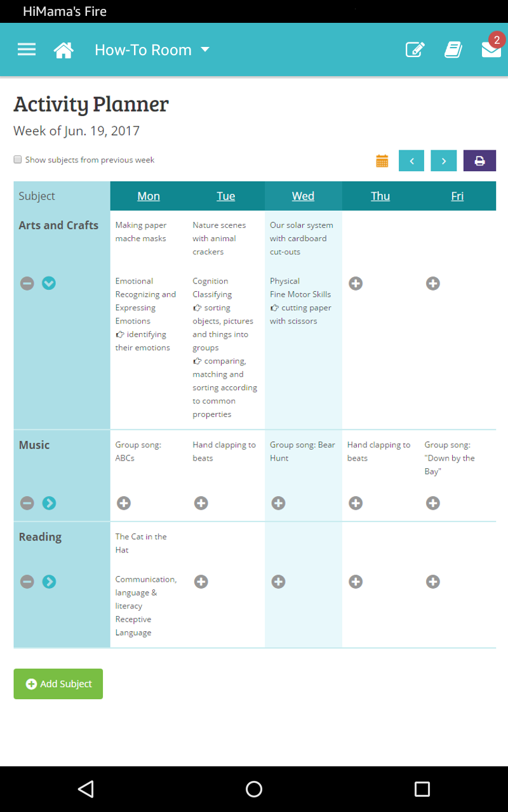The image size is (508, 812).
Task: Add Thursday activity for Arts and Crafts
Action: tap(356, 284)
